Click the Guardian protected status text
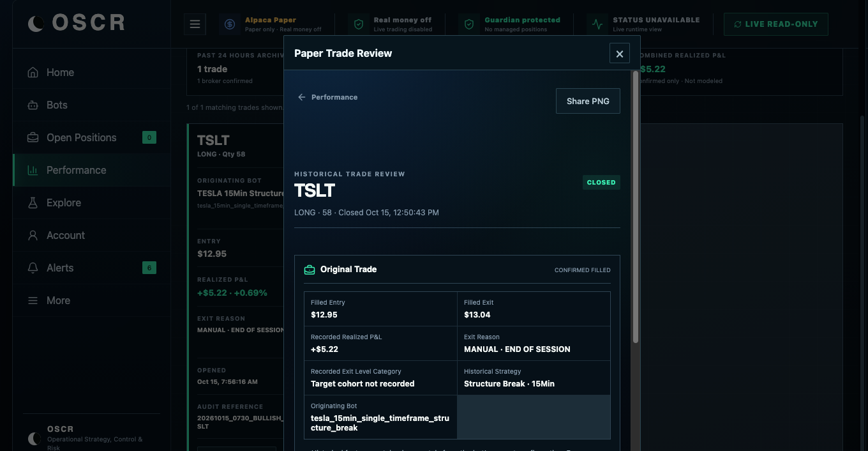 pyautogui.click(x=522, y=20)
